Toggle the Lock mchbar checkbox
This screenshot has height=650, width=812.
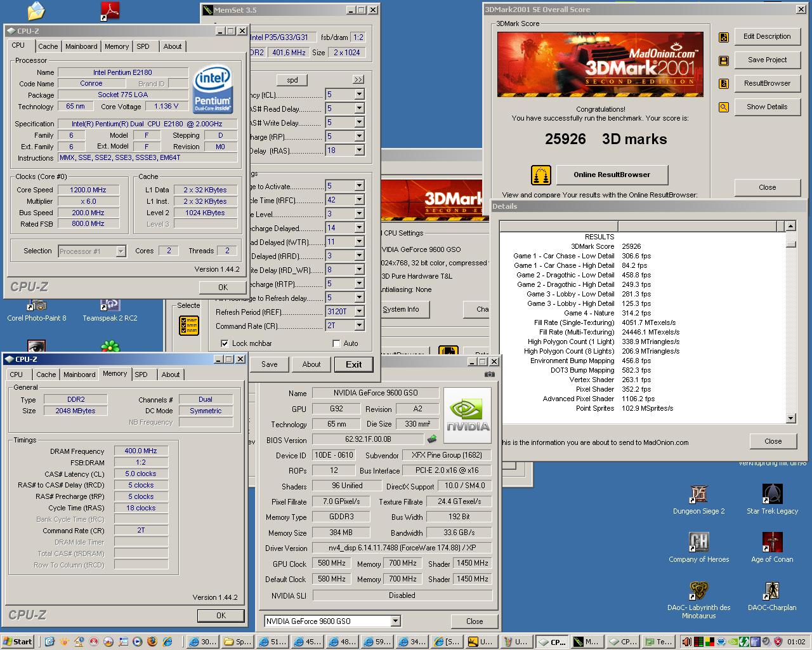225,343
